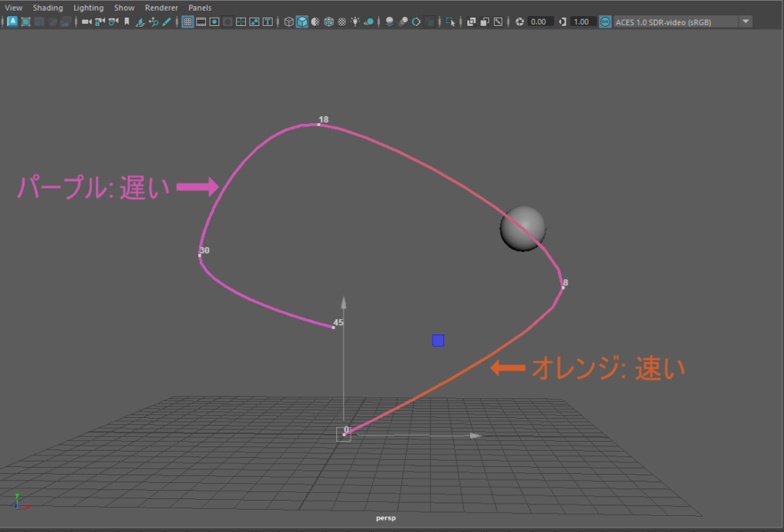Toggle the viewport grid display

(188, 22)
